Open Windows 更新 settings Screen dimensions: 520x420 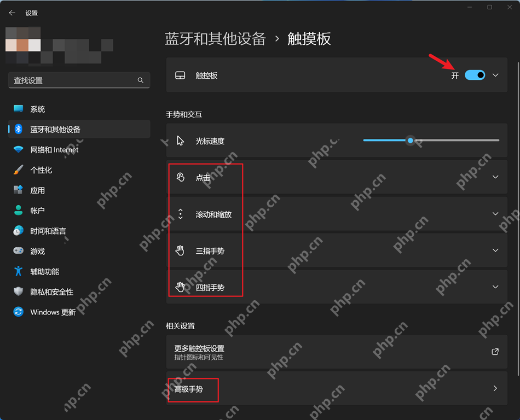click(79, 312)
